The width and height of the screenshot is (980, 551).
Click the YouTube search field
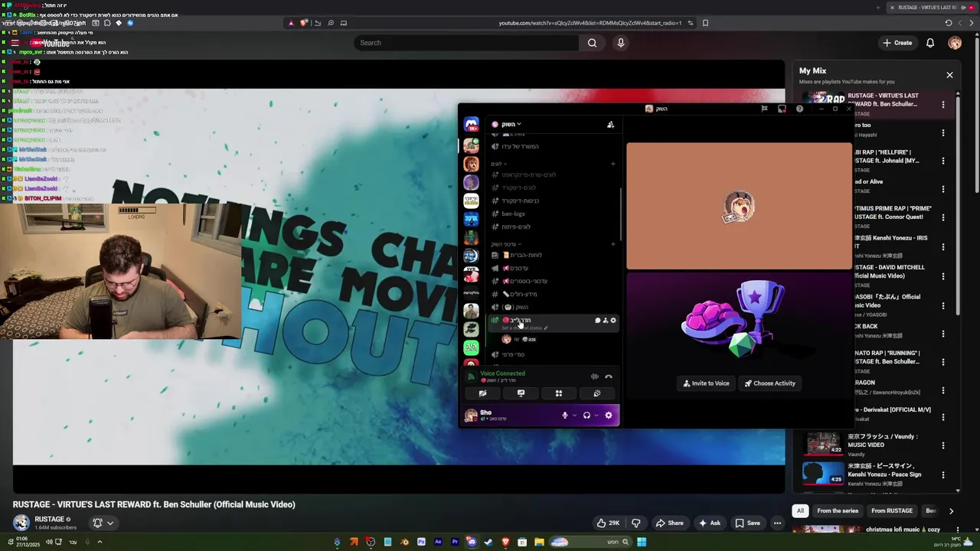[x=465, y=43]
